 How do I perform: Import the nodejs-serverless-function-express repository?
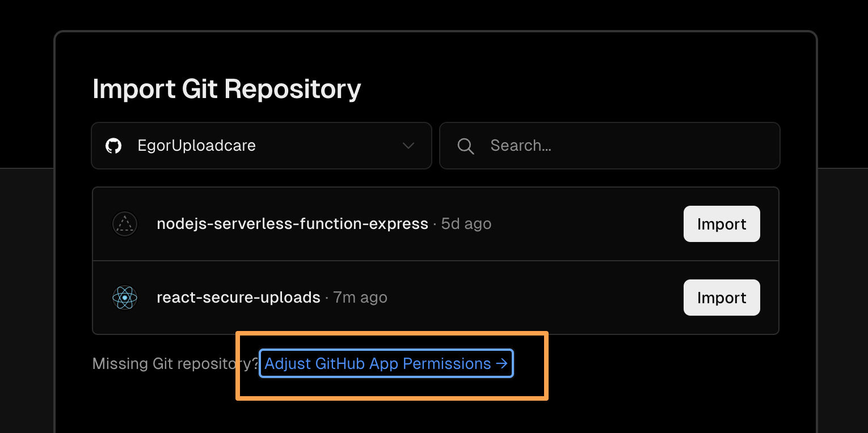722,224
